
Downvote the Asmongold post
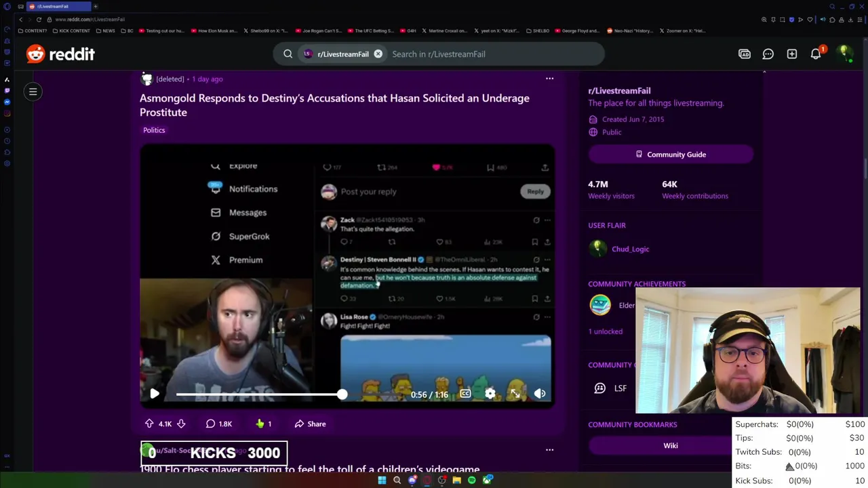pos(181,424)
